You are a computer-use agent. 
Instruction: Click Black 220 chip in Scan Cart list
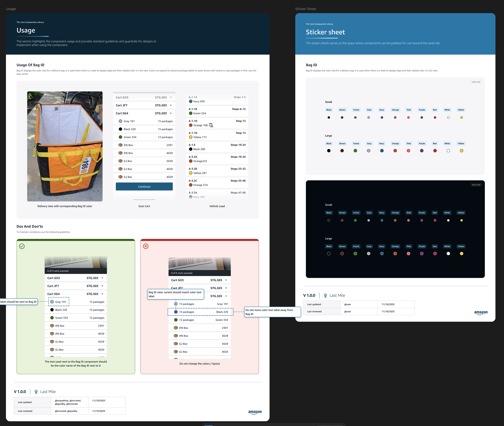120,129
